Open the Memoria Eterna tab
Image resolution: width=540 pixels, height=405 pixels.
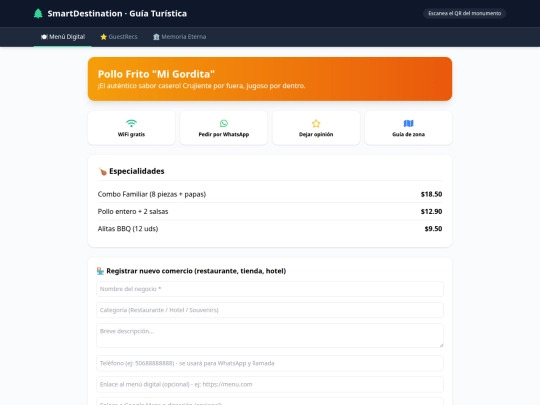(x=179, y=37)
